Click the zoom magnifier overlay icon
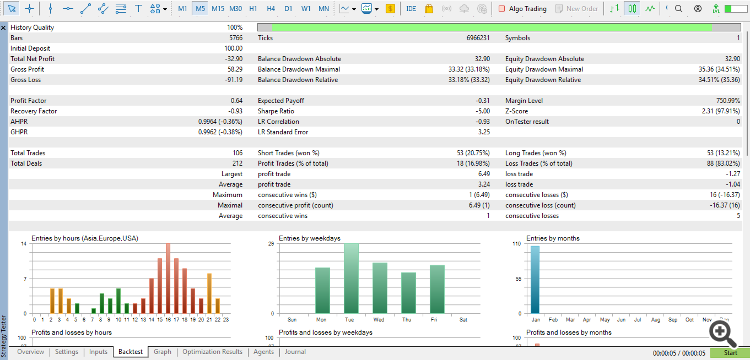This screenshot has width=750, height=360. click(723, 333)
